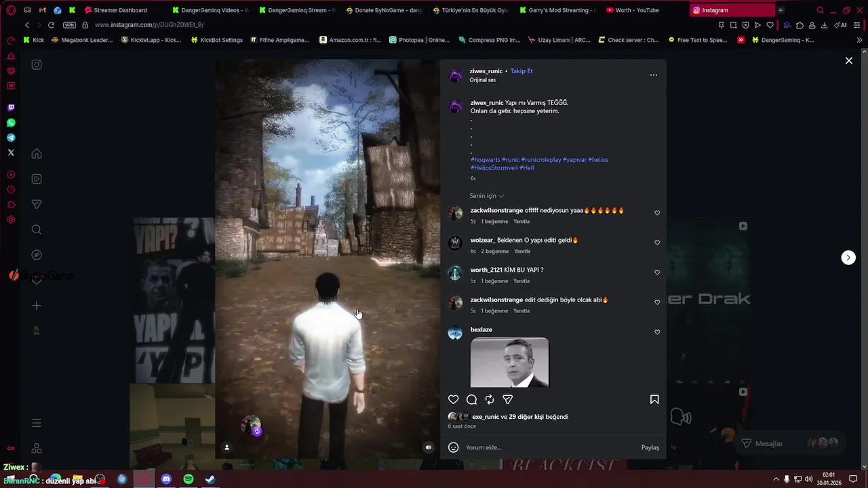Screen dimensions: 868x488
Task: Open the 'Orijinal ses' audio link
Action: pos(483,80)
